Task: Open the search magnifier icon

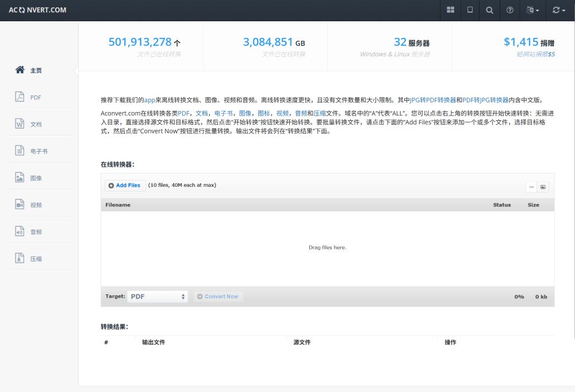Action: (x=489, y=10)
